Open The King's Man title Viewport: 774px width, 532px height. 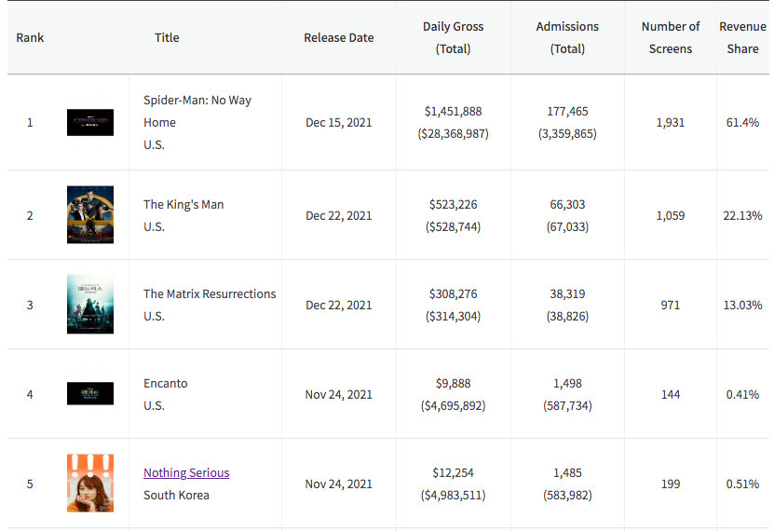[183, 204]
